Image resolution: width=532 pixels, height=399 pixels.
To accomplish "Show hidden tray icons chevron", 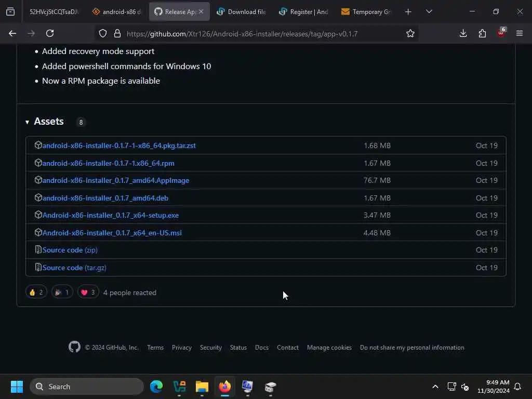I will [x=435, y=387].
